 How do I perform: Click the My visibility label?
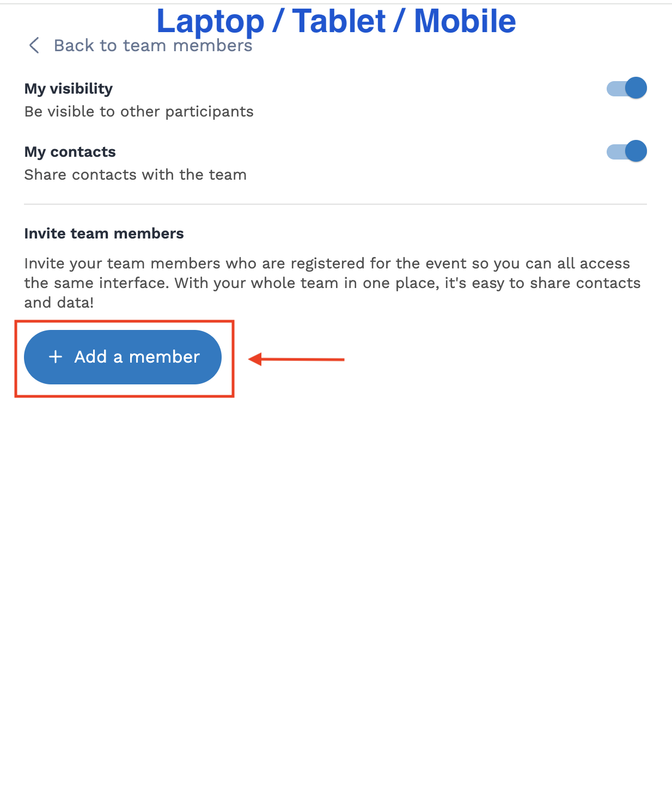click(69, 89)
